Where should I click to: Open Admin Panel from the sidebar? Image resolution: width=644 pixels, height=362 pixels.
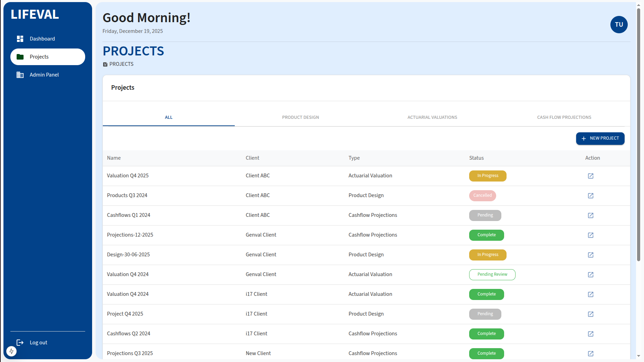[44, 75]
